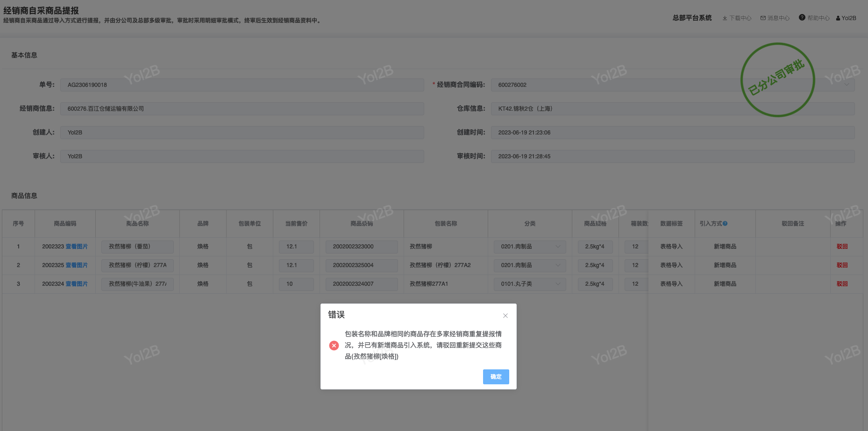The width and height of the screenshot is (868, 431).
Task: Click the 经销商信息 field
Action: [242, 109]
